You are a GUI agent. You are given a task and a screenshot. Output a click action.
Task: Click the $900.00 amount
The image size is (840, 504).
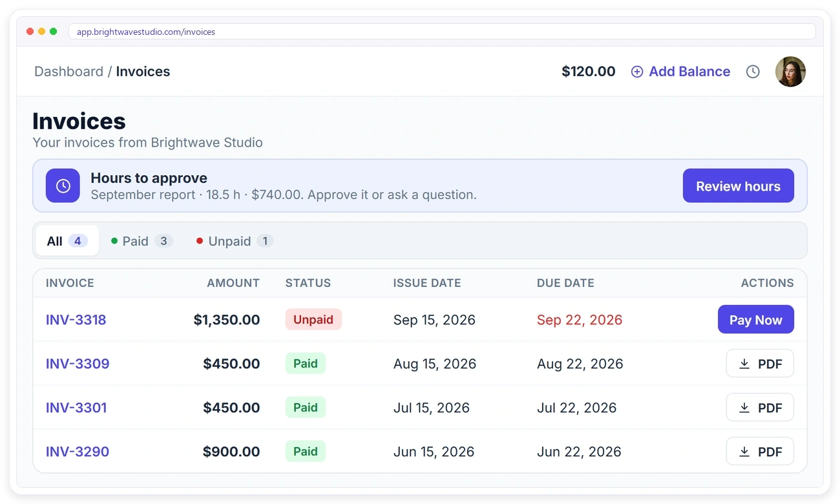pos(231,452)
